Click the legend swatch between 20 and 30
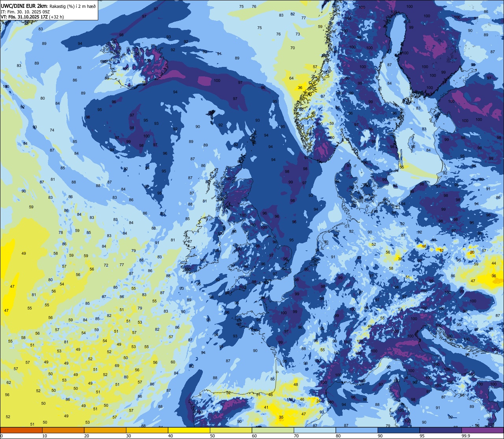 pos(105,430)
